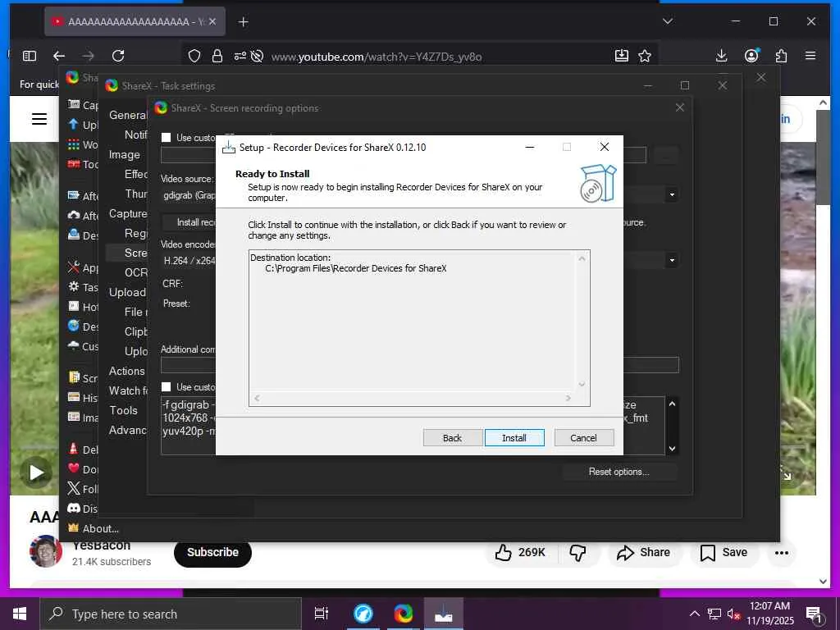Viewport: 840px width, 630px height.
Task: Click the Destination location path text
Action: (356, 268)
